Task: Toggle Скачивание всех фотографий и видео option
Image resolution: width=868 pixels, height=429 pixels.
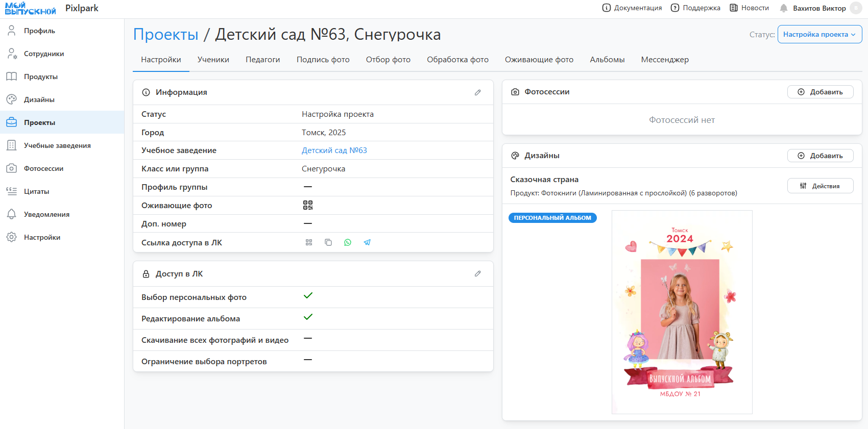Action: [x=308, y=339]
